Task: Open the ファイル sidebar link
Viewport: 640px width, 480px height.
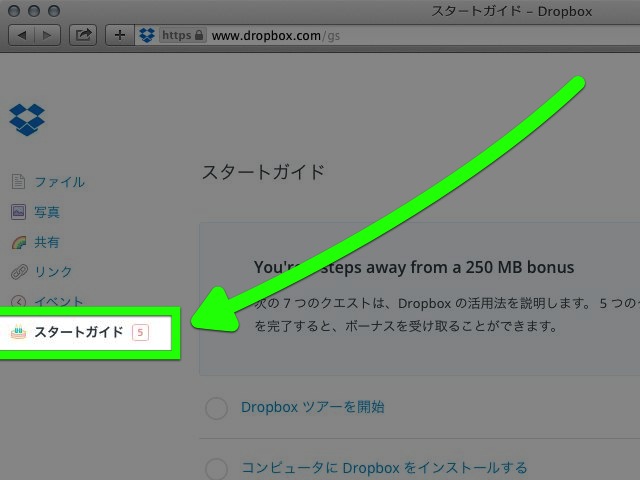Action: [60, 182]
